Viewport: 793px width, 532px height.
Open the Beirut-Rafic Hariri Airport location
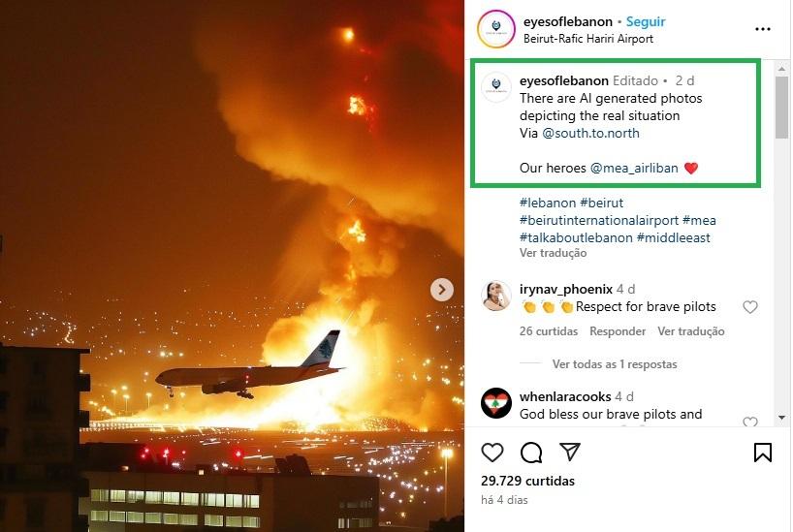[588, 39]
